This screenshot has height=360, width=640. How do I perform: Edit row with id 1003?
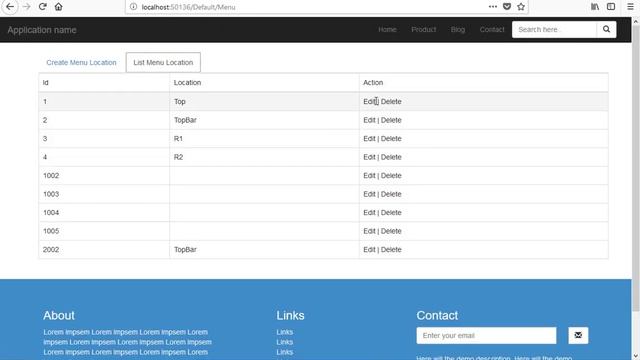click(x=369, y=194)
